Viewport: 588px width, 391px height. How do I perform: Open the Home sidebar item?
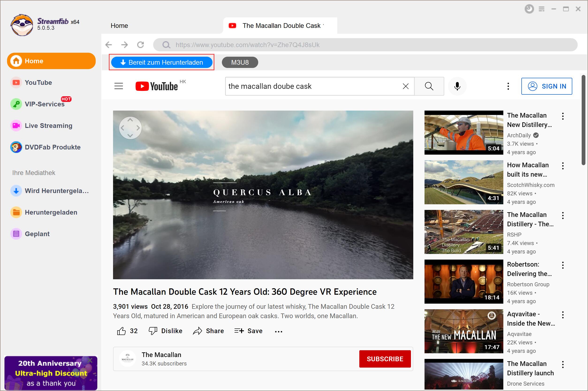point(51,61)
